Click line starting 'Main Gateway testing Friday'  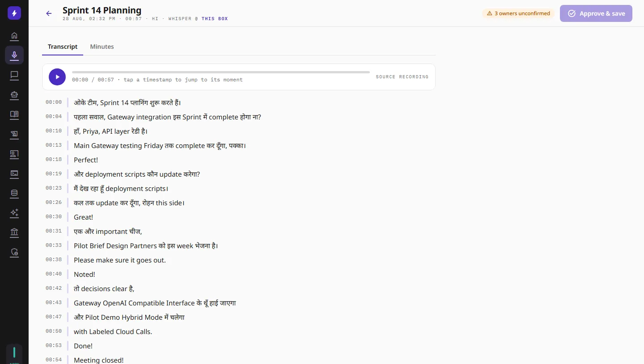coord(160,145)
